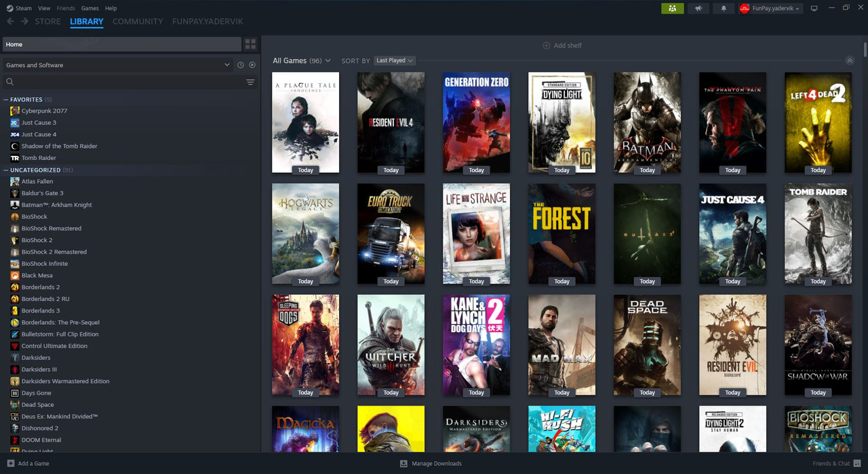Click Manage Downloads text
868x474 pixels.
[x=437, y=464]
